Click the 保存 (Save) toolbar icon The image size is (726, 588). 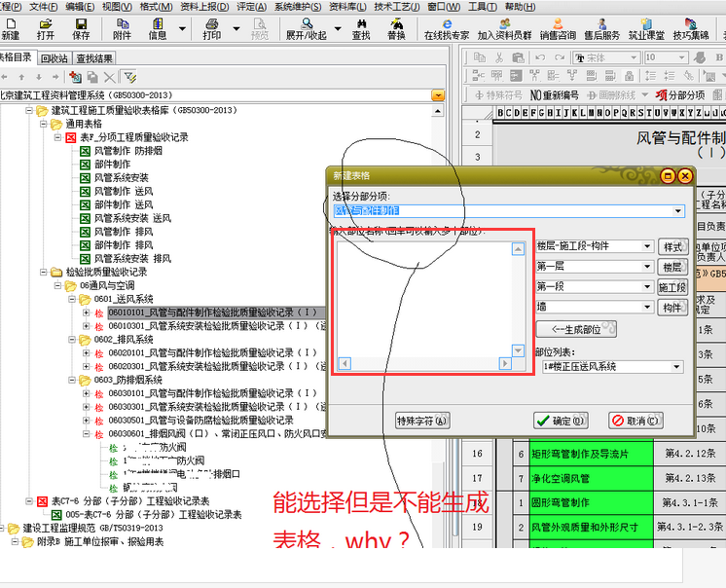81,28
